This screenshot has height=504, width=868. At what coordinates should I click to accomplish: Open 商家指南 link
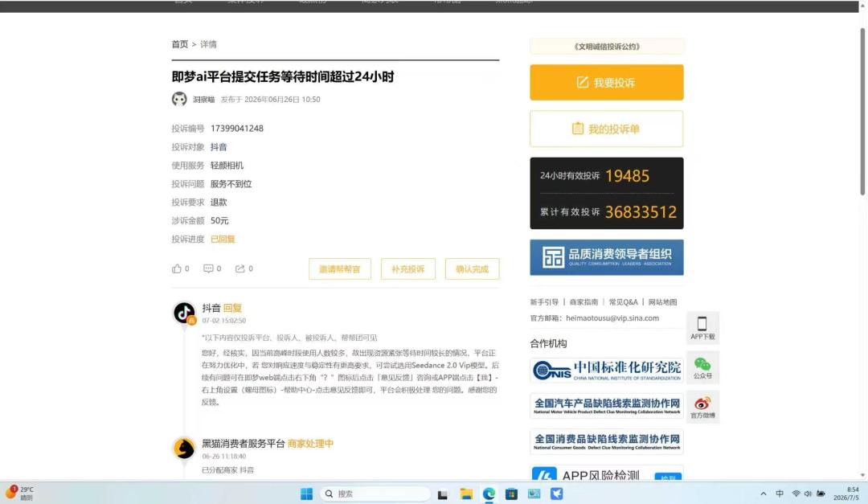pyautogui.click(x=584, y=302)
